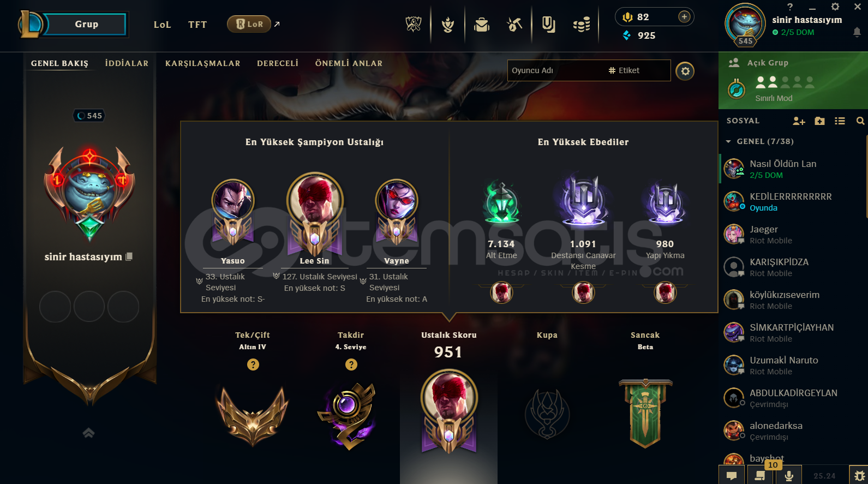
Task: Open the Store coins icon
Action: coord(582,25)
